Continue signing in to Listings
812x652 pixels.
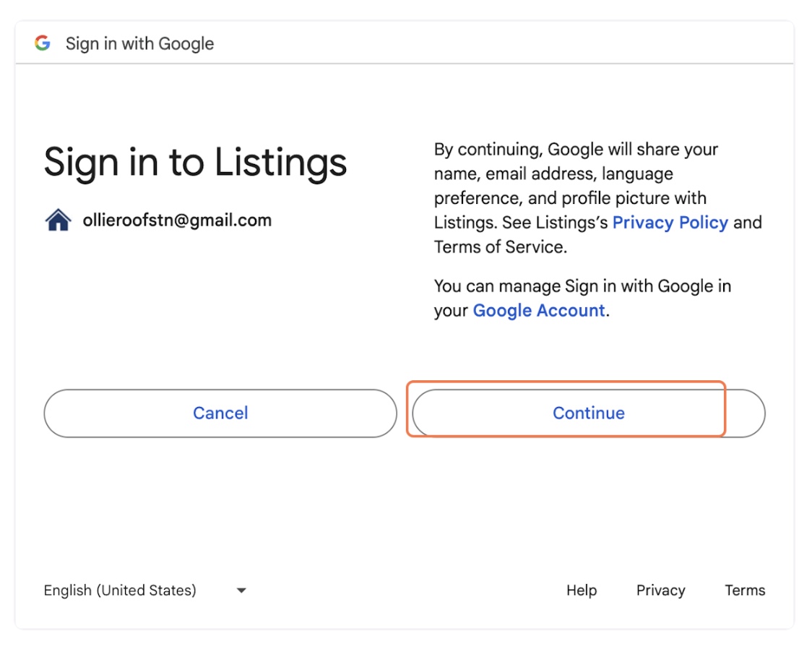[589, 413]
